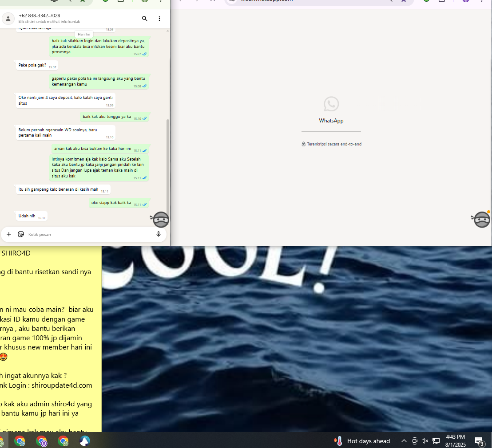This screenshot has height=448, width=492.
Task: Select message 'oke siapp kak baik ka'
Action: tap(119, 203)
